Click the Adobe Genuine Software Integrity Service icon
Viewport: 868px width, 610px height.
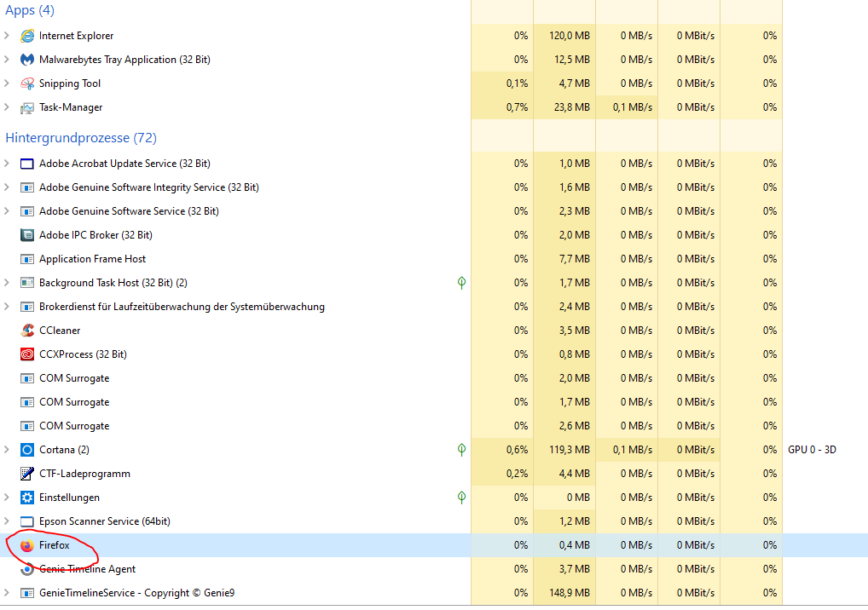(27, 187)
